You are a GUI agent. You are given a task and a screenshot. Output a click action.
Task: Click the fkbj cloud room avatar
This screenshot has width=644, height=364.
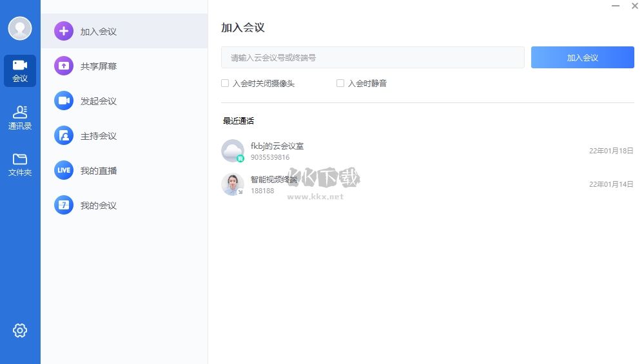[233, 151]
